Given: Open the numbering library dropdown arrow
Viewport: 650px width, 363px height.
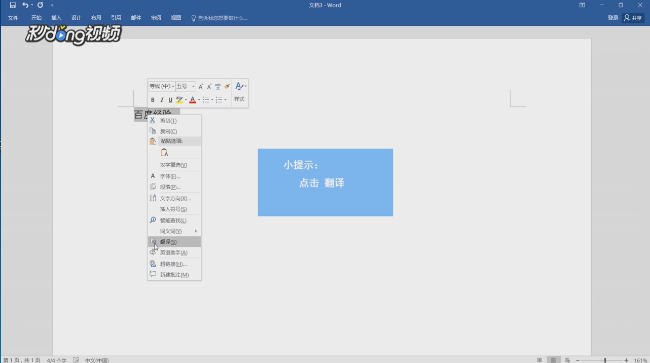Looking at the screenshot, I should tap(226, 100).
